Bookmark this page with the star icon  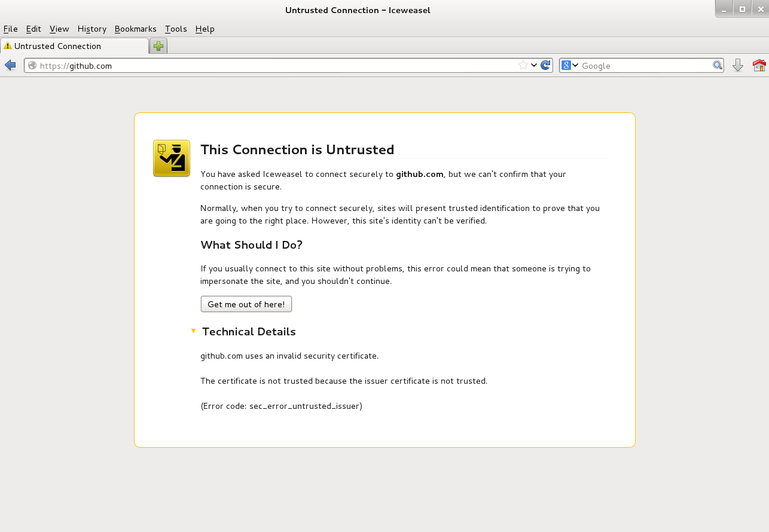coord(523,65)
